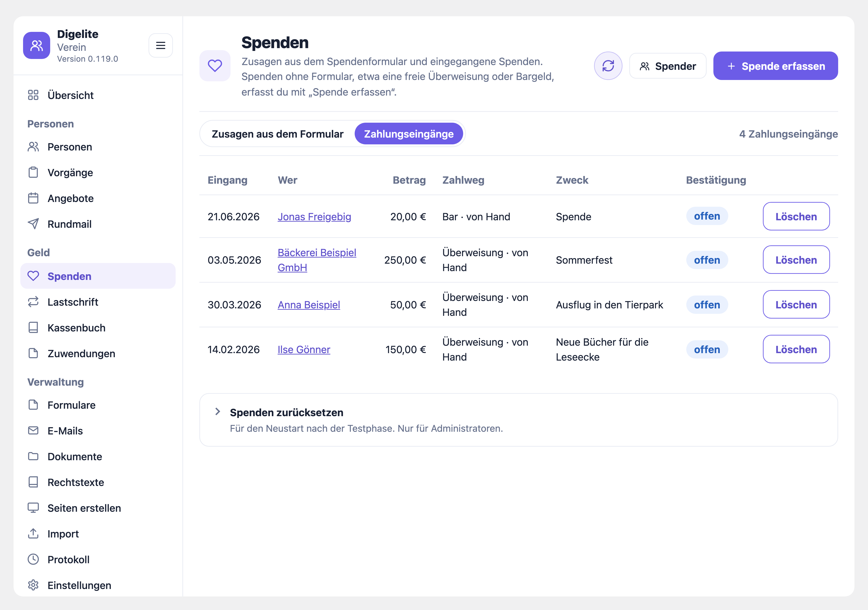Open the Anna Beispiel donor link
This screenshot has height=610, width=868.
pyautogui.click(x=309, y=305)
